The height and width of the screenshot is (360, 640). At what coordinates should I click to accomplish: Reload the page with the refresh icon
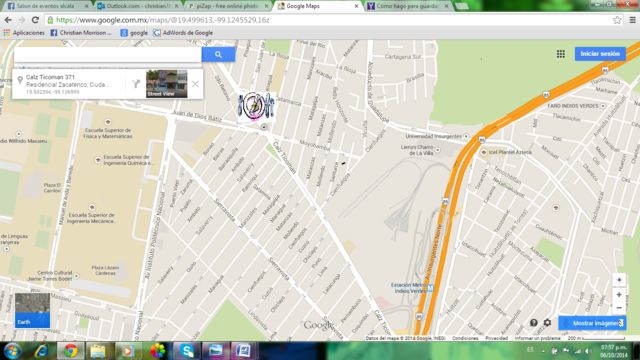[35, 20]
